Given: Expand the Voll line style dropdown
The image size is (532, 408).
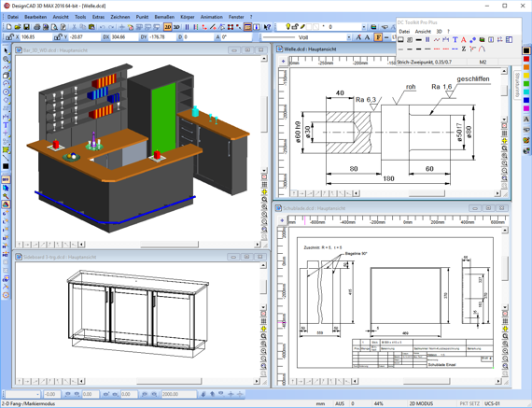Looking at the screenshot, I should [x=349, y=37].
